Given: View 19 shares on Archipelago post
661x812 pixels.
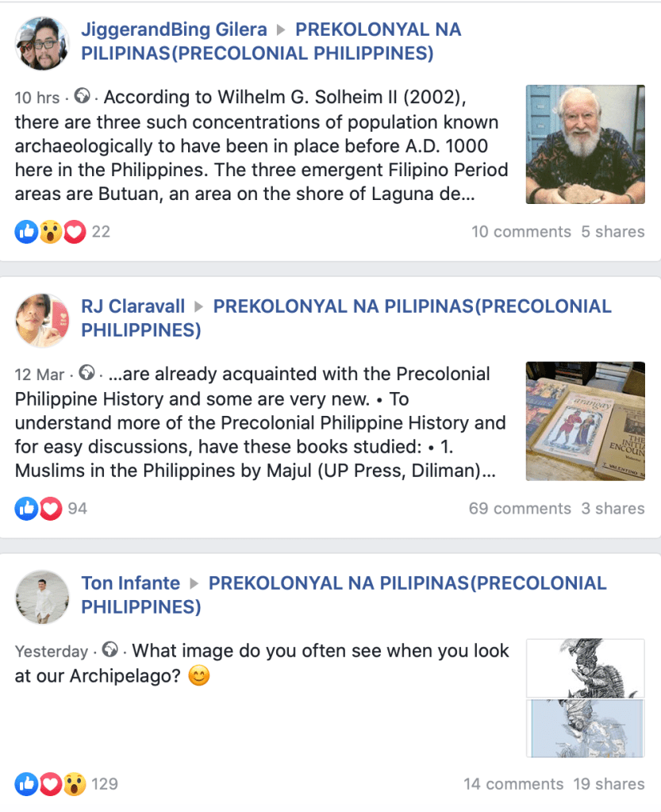Looking at the screenshot, I should pyautogui.click(x=609, y=784).
